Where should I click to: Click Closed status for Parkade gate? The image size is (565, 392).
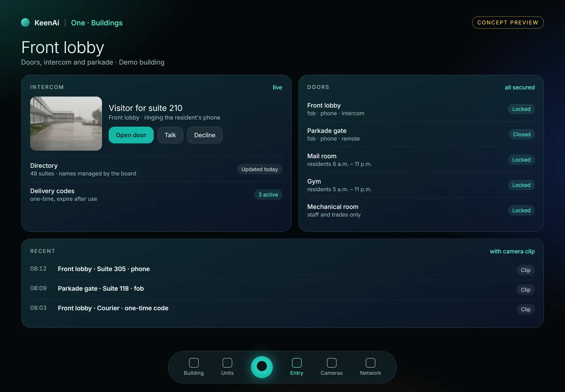coord(522,134)
